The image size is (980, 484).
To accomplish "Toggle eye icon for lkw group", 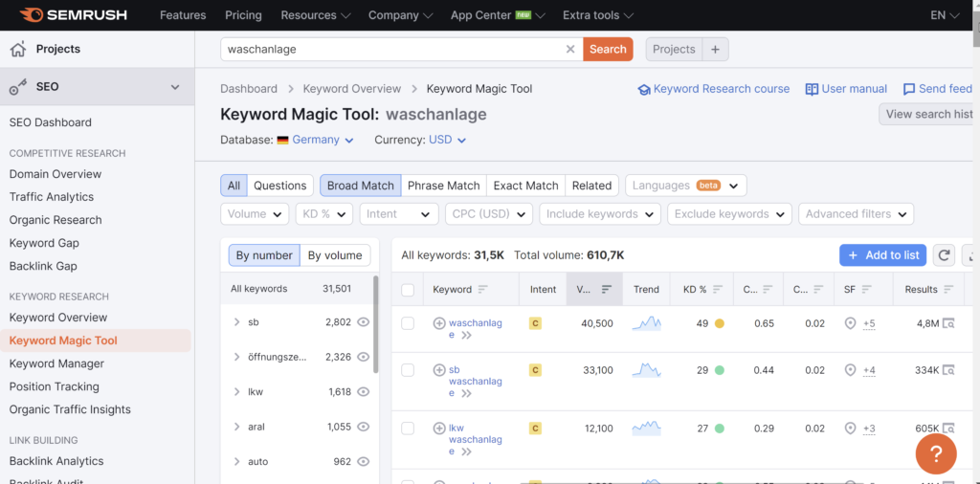I will [x=363, y=392].
